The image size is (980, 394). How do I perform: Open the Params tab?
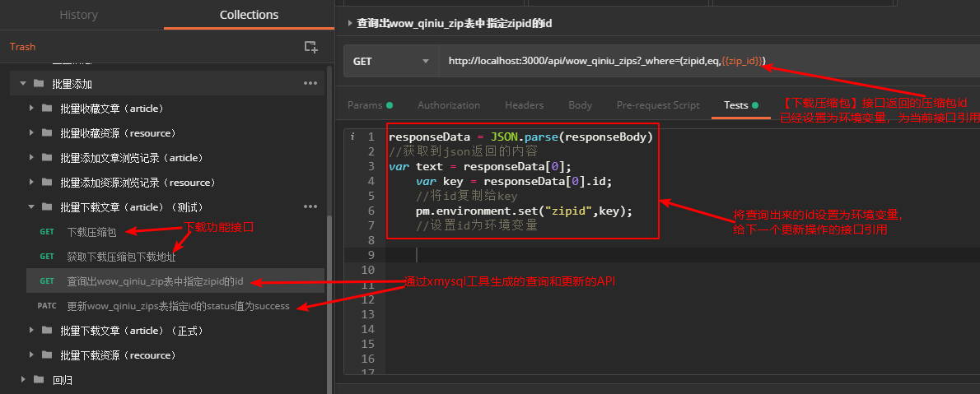(370, 105)
